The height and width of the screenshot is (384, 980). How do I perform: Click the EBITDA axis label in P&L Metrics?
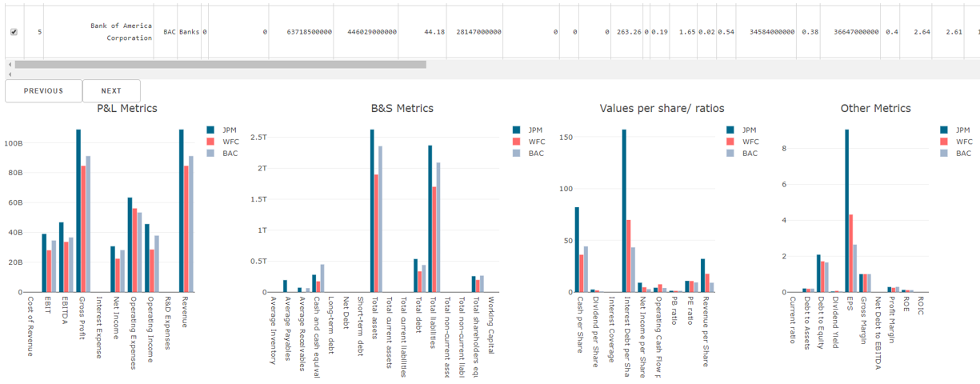(64, 310)
